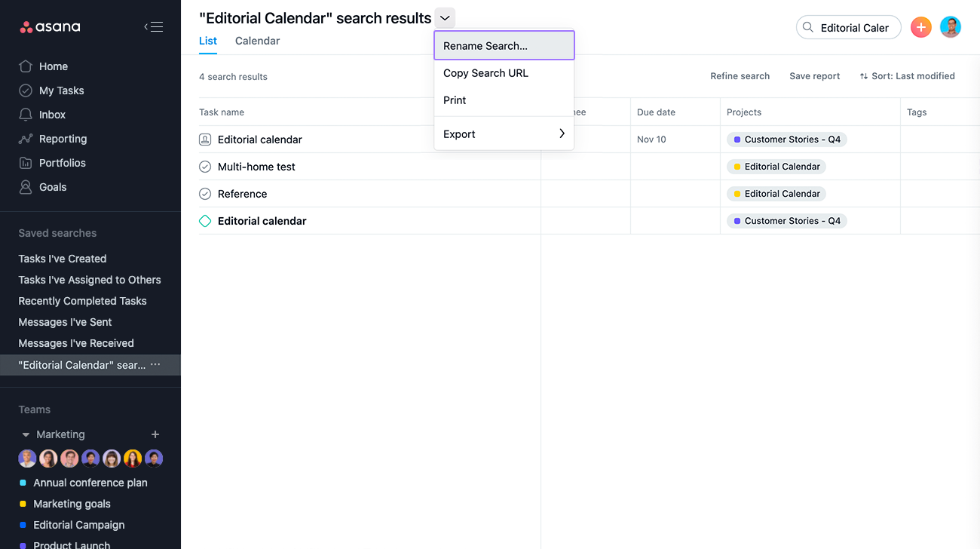Select Copy Search URL
The image size is (980, 549).
pyautogui.click(x=504, y=73)
